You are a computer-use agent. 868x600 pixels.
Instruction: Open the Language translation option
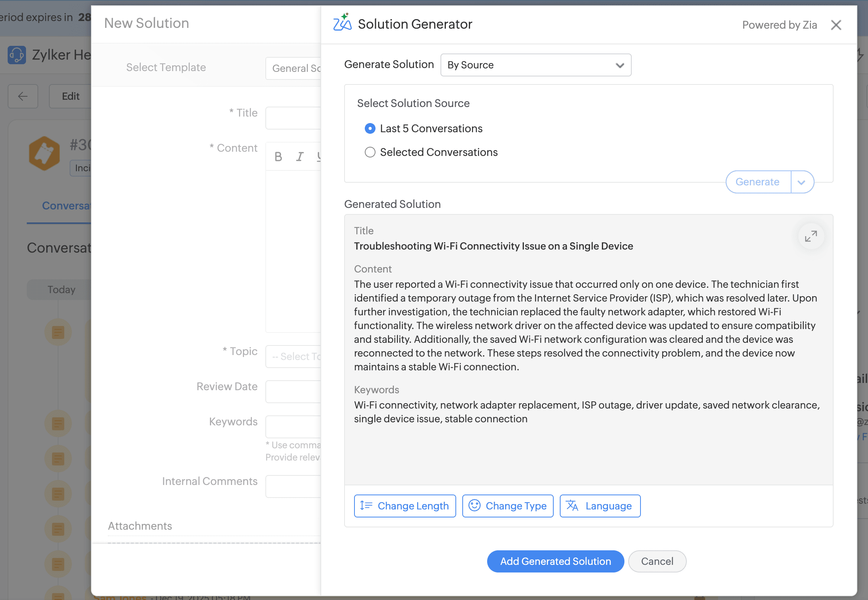pos(600,506)
